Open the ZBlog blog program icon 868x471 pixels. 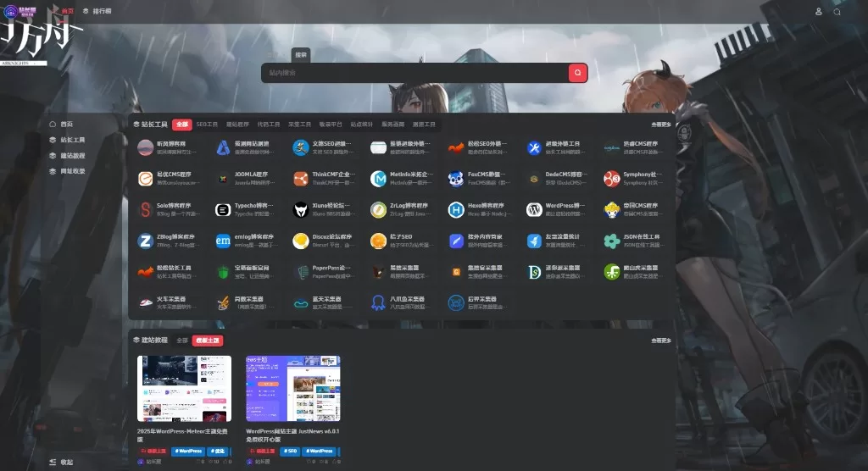145,241
